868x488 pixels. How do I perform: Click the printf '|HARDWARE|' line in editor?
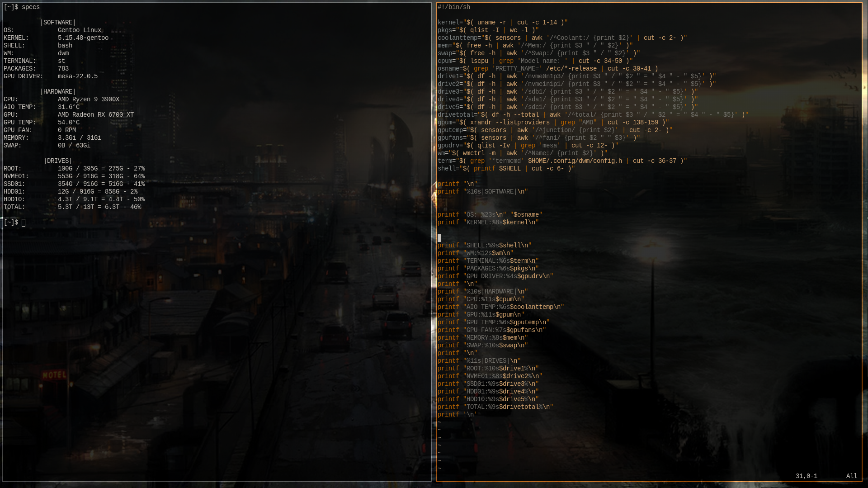(x=483, y=292)
